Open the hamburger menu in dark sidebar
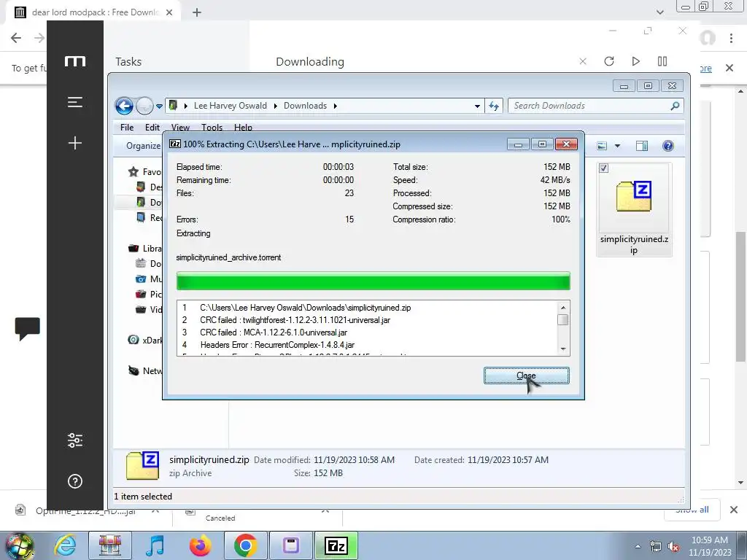 75,102
